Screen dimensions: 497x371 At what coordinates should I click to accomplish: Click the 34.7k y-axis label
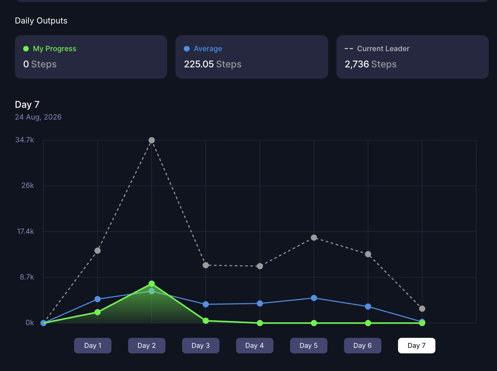(x=25, y=140)
